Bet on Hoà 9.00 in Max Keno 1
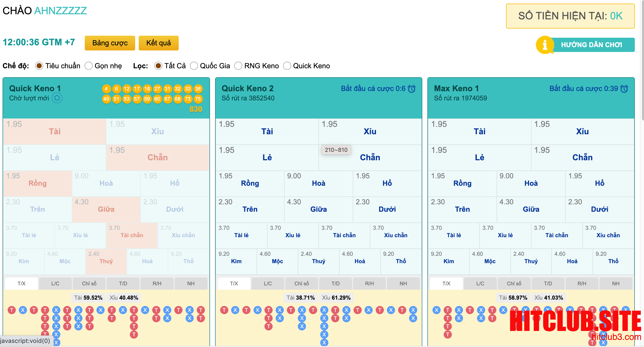This screenshot has width=644, height=347. 531,183
